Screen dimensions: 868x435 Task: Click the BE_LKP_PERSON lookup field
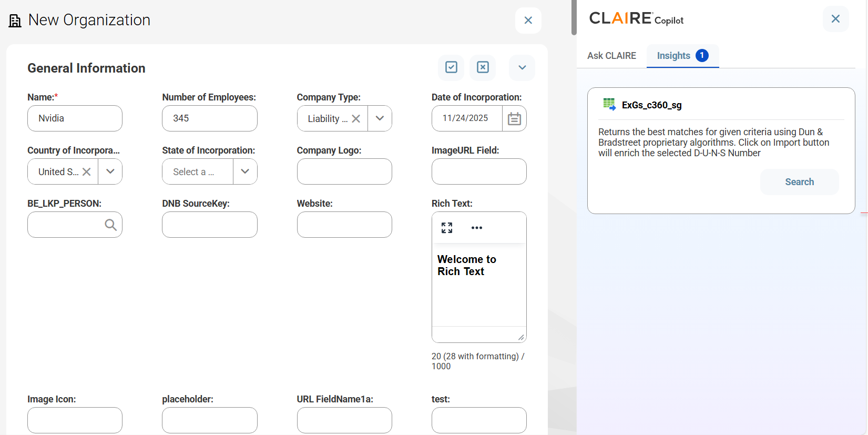(x=75, y=225)
